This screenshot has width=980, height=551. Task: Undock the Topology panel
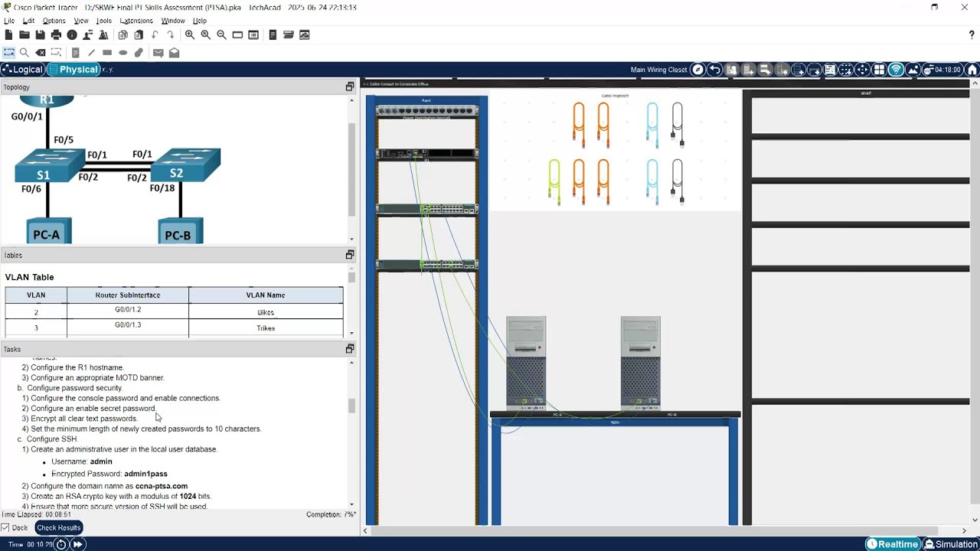pos(350,87)
